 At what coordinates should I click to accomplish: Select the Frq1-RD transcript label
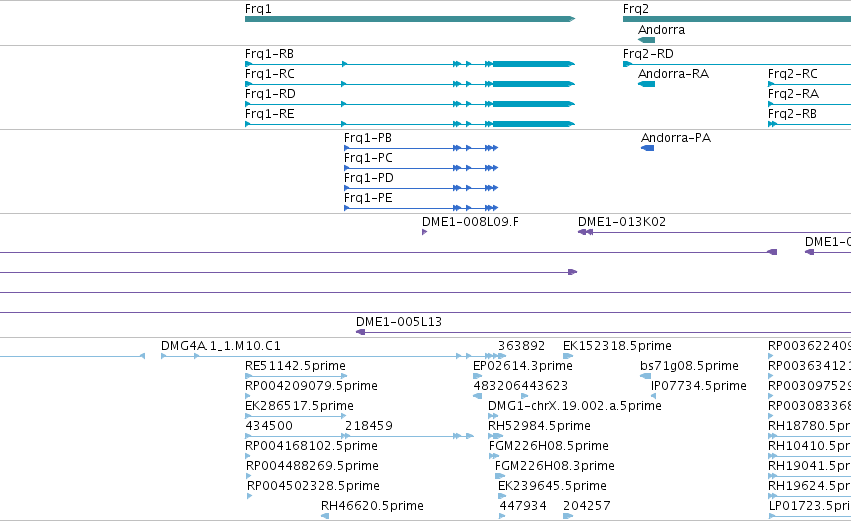pyautogui.click(x=270, y=94)
